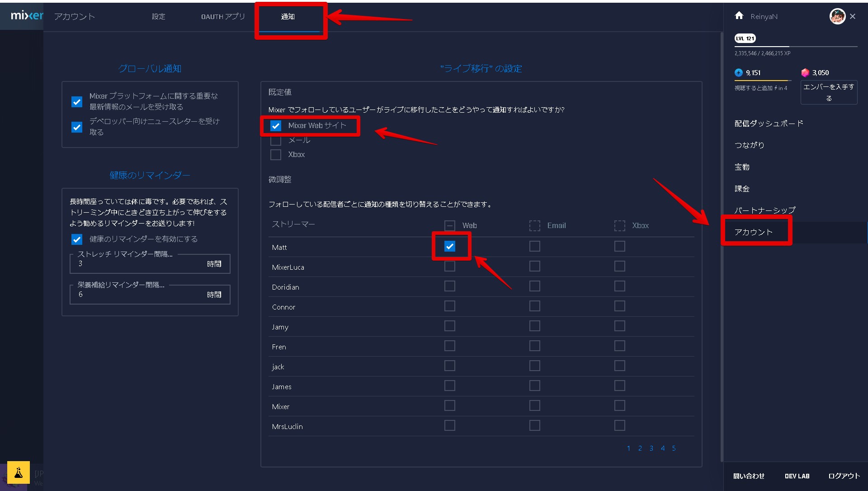
Task: Toggle 健康のリマインダーを有効にする checkbox
Action: 77,239
